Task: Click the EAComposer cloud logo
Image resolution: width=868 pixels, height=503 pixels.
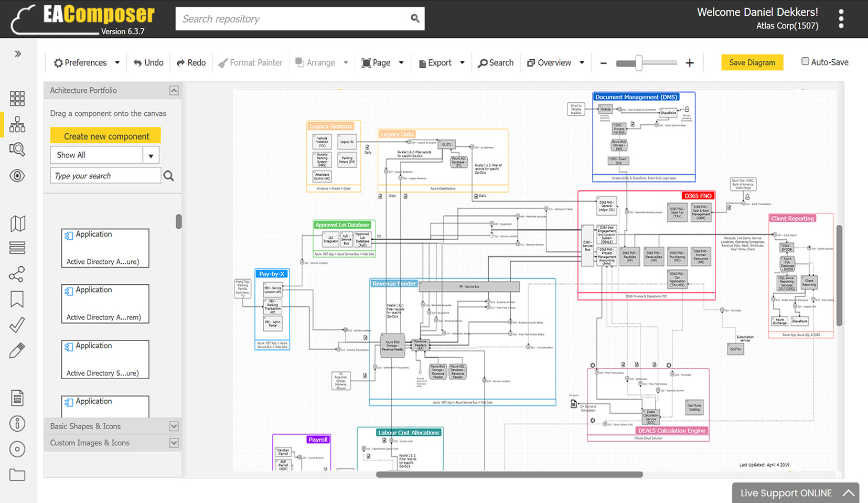Action: (x=83, y=19)
